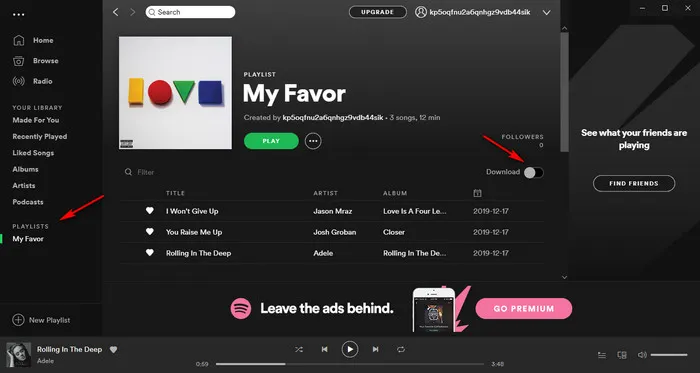Select the song You Raise Me Up
The image size is (700, 373).
(194, 232)
